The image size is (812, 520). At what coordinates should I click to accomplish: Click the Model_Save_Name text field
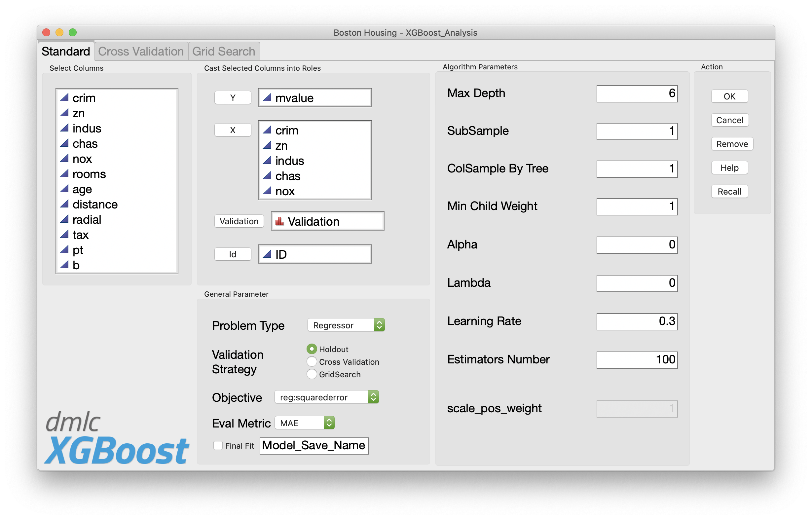coord(314,446)
